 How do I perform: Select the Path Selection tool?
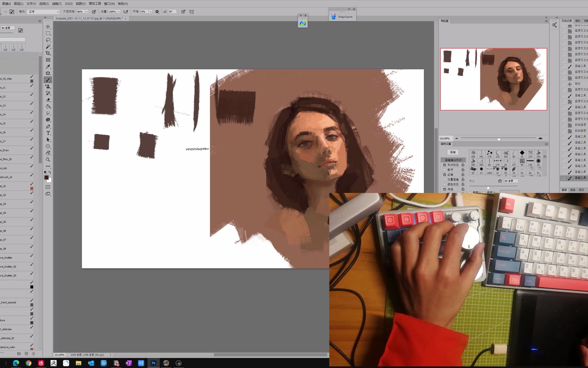click(48, 140)
